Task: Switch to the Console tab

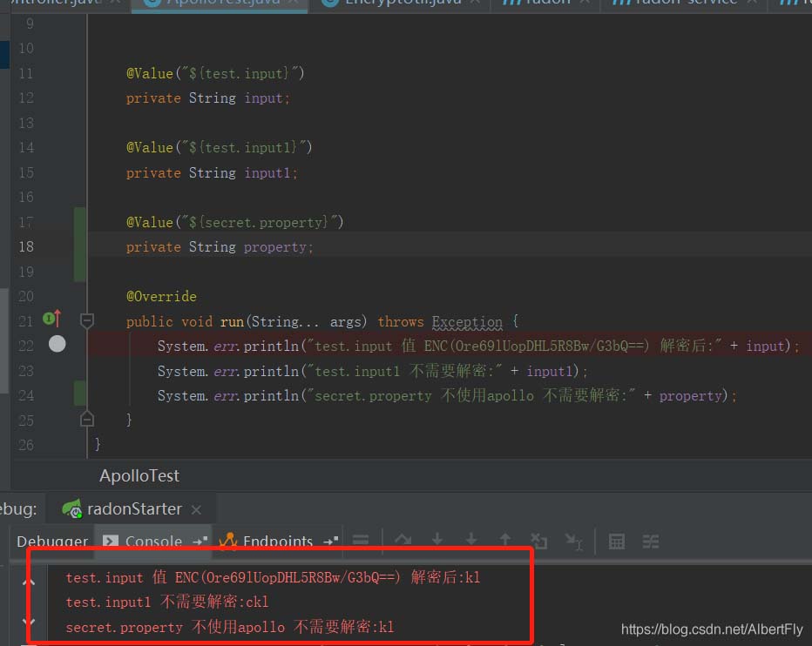Action: click(x=153, y=542)
